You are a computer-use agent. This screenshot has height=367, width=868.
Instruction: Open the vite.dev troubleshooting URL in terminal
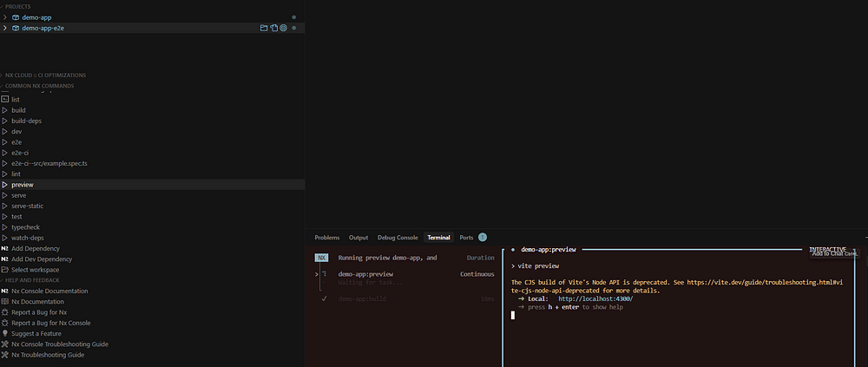coord(765,282)
